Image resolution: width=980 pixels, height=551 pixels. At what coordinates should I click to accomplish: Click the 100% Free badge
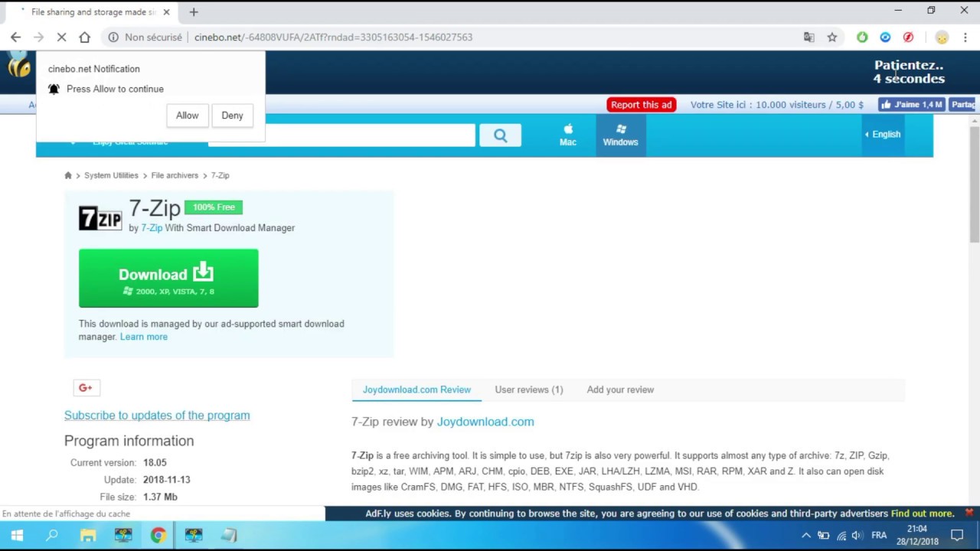point(214,207)
